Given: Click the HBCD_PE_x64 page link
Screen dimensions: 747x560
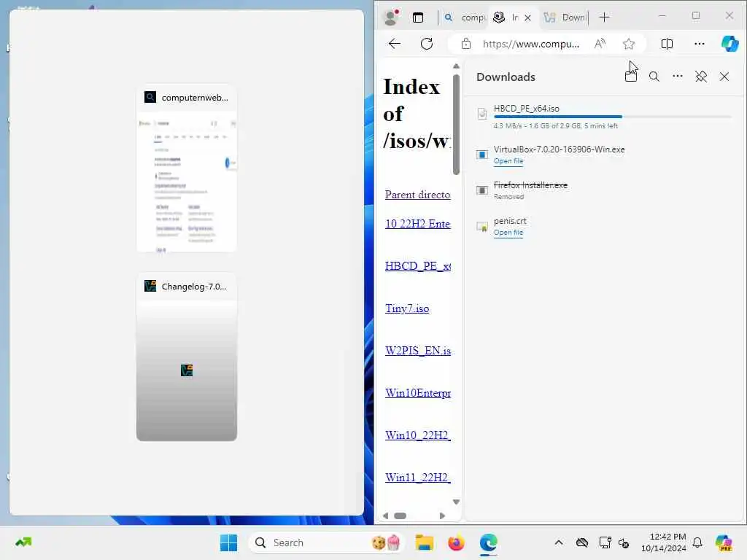Looking at the screenshot, I should click(417, 266).
